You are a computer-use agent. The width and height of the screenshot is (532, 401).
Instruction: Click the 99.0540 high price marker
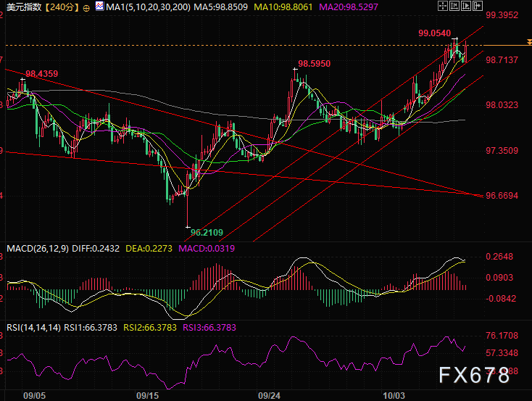coord(434,33)
